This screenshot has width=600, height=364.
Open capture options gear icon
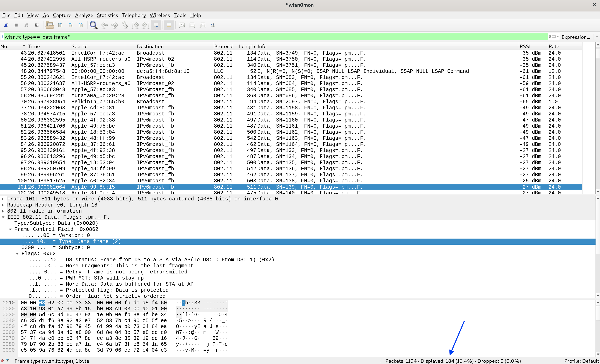[37, 25]
